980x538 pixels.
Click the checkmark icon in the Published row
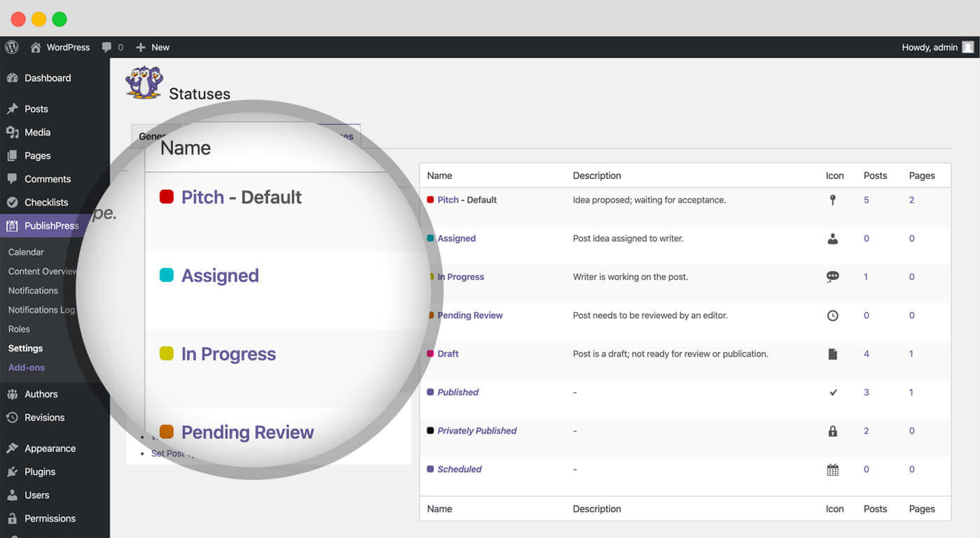pos(832,392)
